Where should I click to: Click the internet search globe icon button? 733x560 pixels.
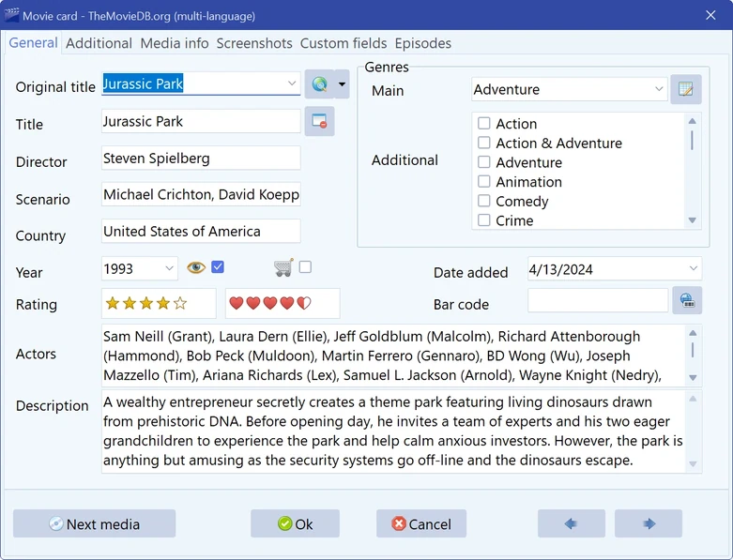[320, 84]
